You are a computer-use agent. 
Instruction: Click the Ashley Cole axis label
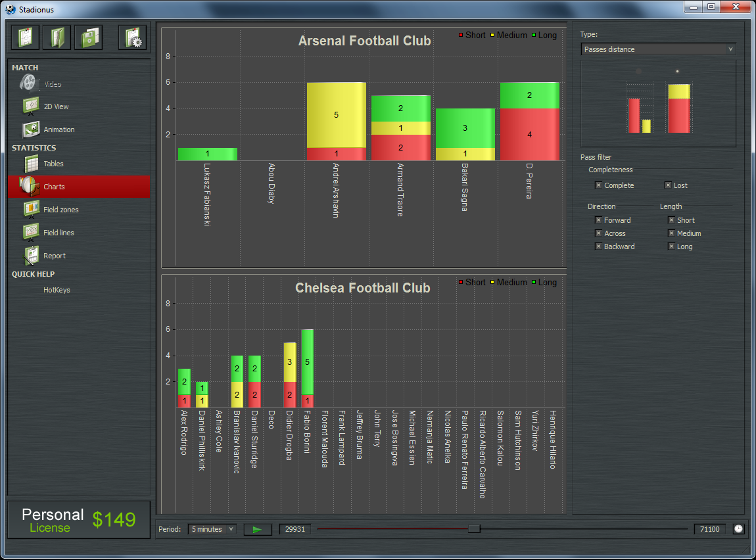click(x=218, y=431)
